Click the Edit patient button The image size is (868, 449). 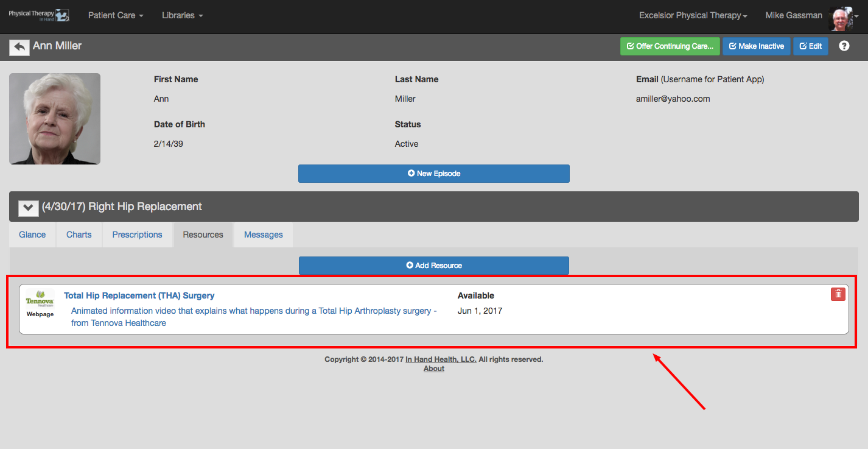coord(811,46)
